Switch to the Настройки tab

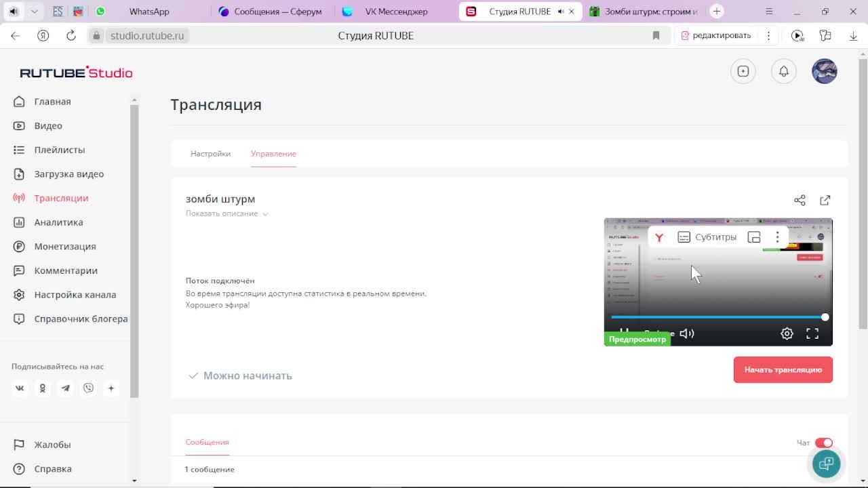[210, 154]
